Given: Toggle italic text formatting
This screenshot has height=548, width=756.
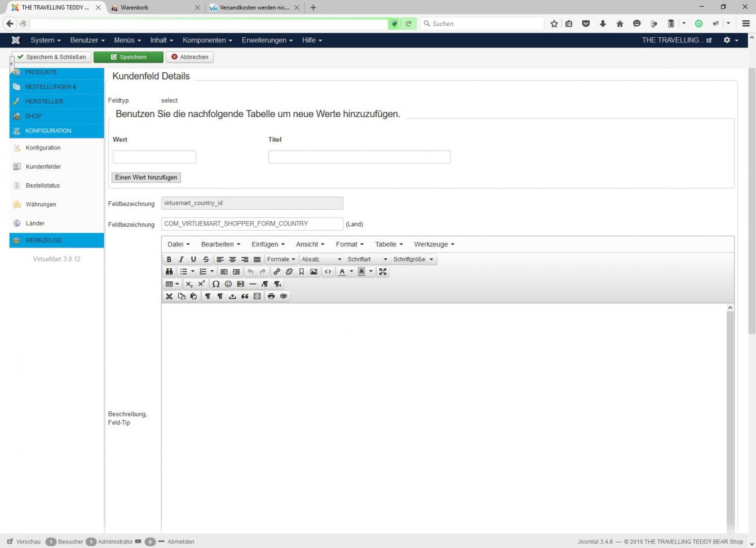Looking at the screenshot, I should coord(181,259).
